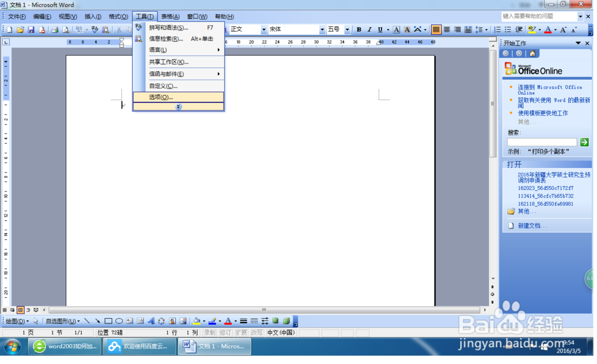Open a new blank document

coord(9,29)
